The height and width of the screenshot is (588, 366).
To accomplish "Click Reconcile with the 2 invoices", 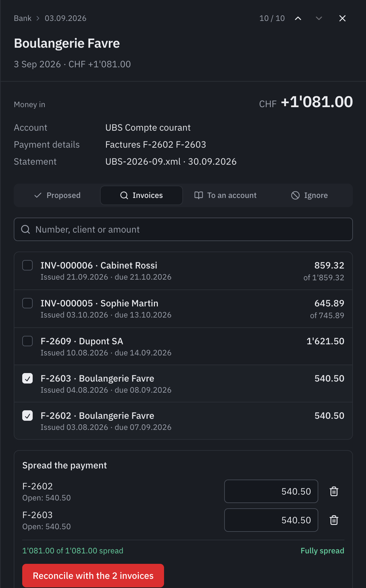I will coord(93,576).
